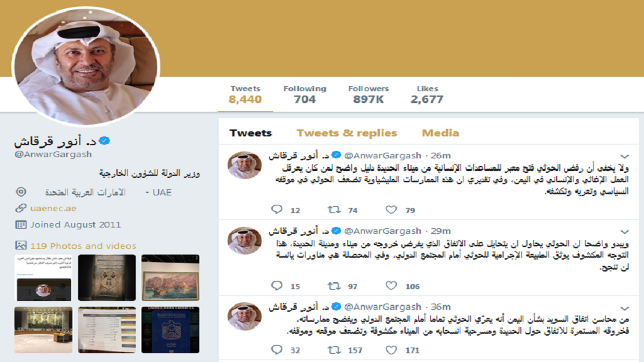Open the blue UAE passport thumbnail

click(170, 329)
